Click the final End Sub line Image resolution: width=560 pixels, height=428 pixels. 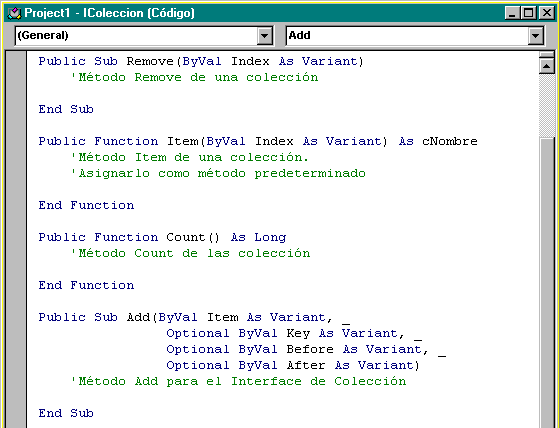(66, 413)
